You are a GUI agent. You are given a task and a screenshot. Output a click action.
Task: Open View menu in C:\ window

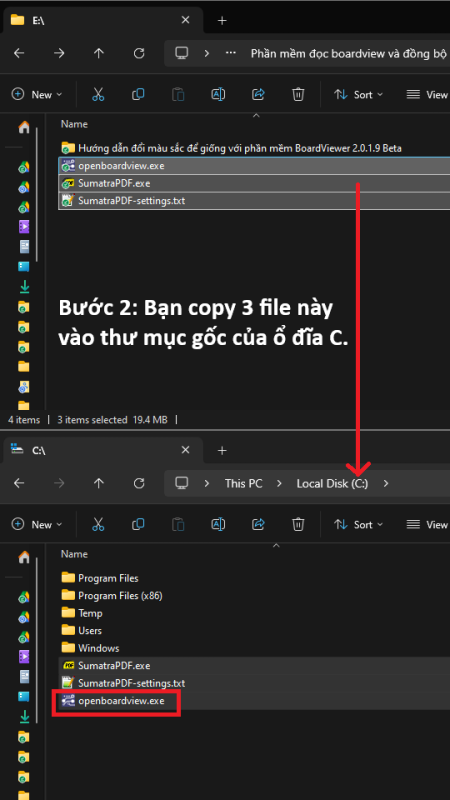click(428, 524)
